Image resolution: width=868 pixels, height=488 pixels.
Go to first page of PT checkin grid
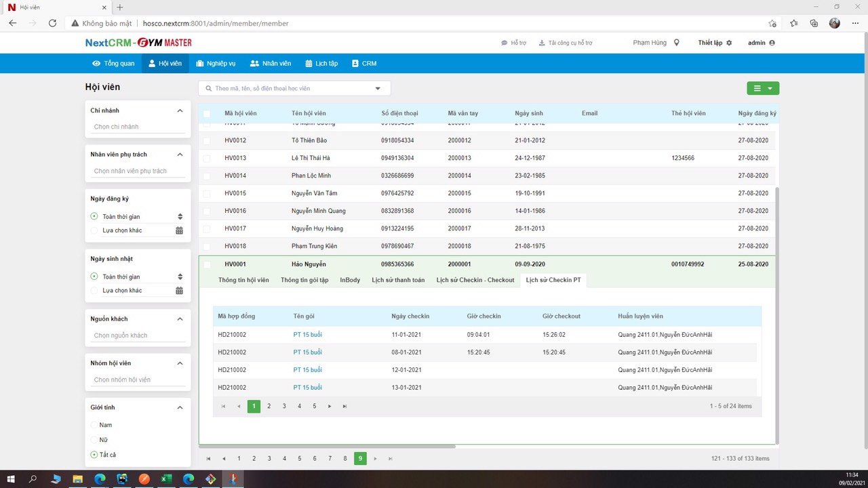223,406
